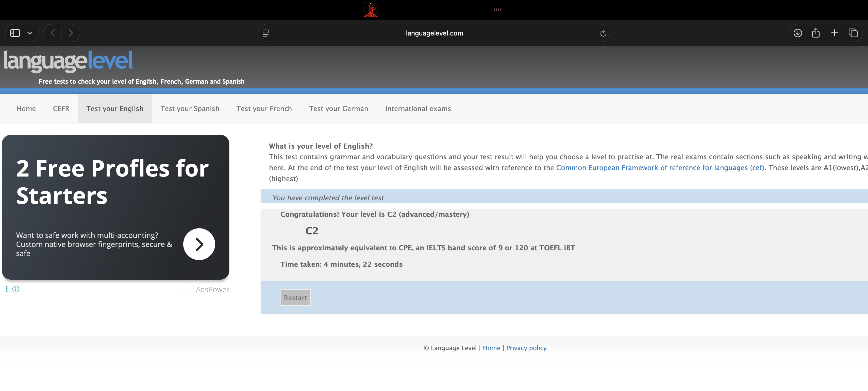Screen dimensions: 868x391
Task: Select the CEFR menu item
Action: pyautogui.click(x=61, y=109)
